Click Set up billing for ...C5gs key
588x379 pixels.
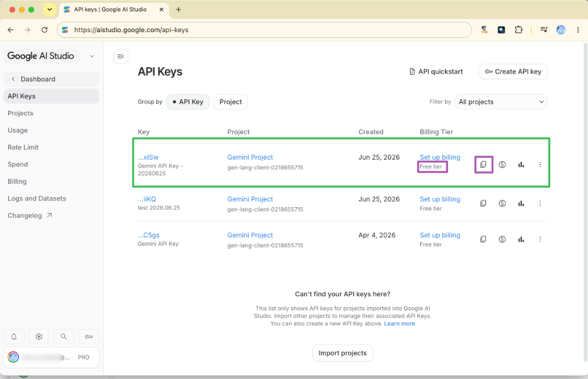click(x=440, y=235)
